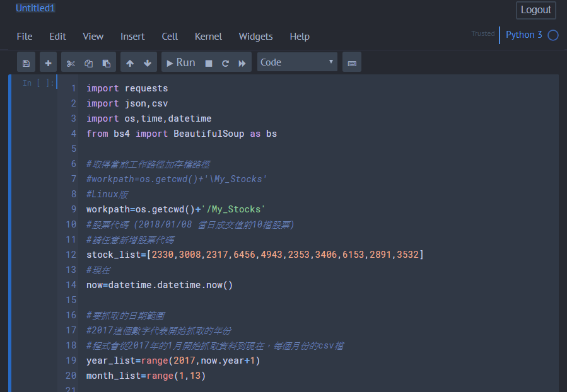Viewport: 567px width, 392px height.
Task: Cut selected cell with scissors icon
Action: pos(71,62)
